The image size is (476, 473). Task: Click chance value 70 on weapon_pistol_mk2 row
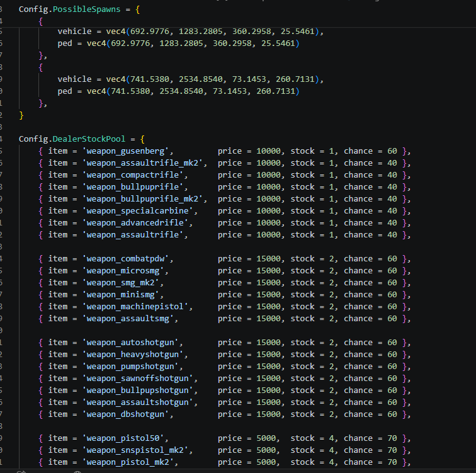pos(392,463)
